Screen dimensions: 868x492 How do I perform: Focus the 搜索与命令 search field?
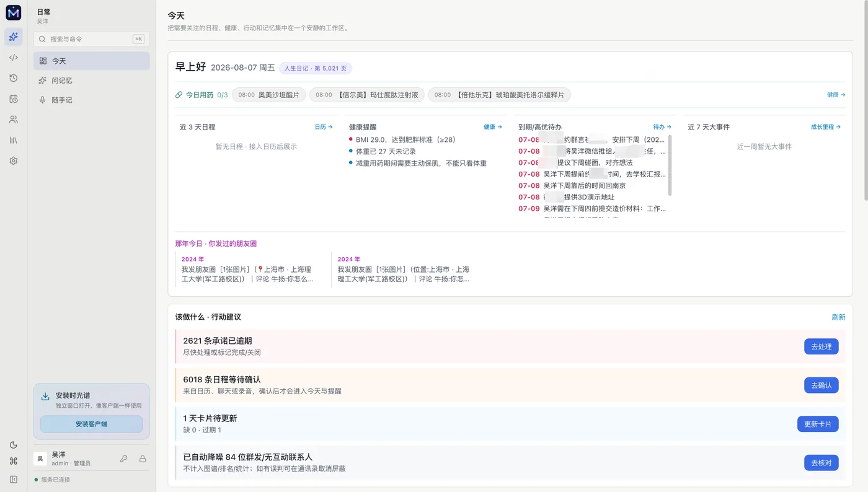click(92, 39)
